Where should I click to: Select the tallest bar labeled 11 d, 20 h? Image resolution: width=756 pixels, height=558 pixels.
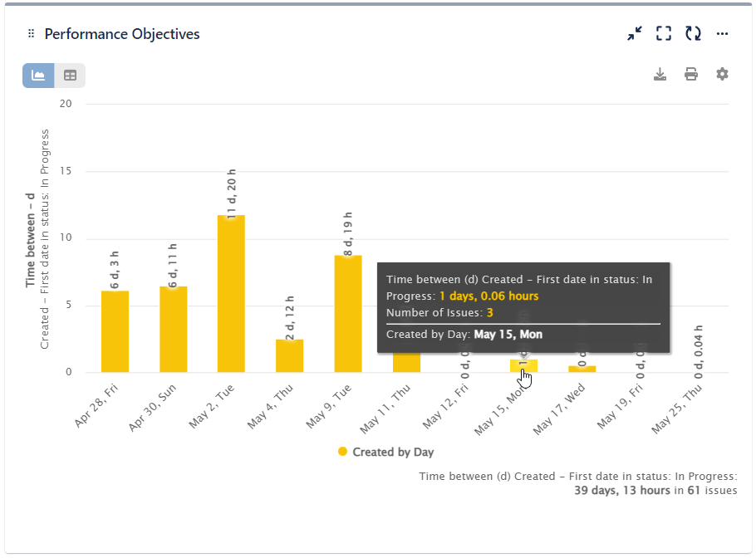[231, 291]
